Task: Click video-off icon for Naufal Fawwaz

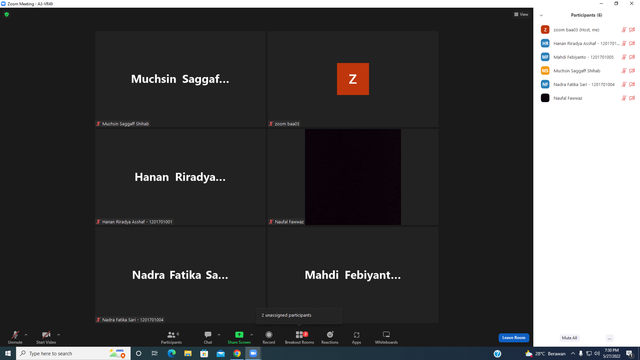Action: coord(632,98)
